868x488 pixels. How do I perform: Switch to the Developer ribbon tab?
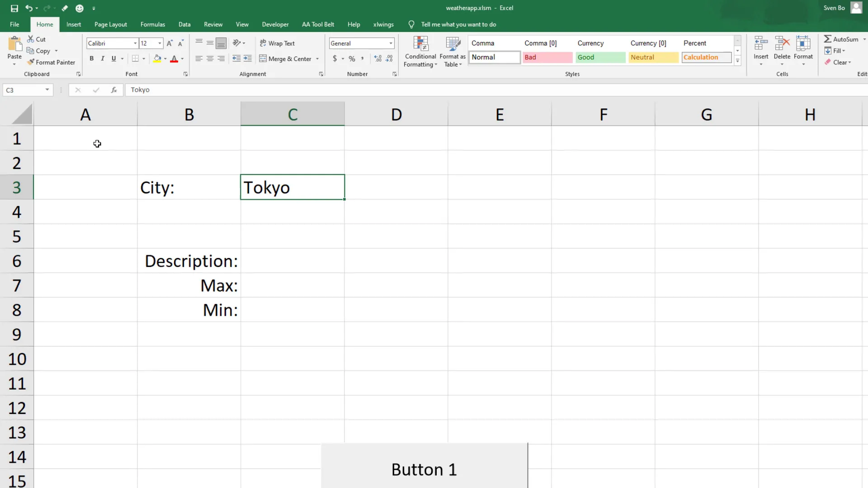pos(275,24)
